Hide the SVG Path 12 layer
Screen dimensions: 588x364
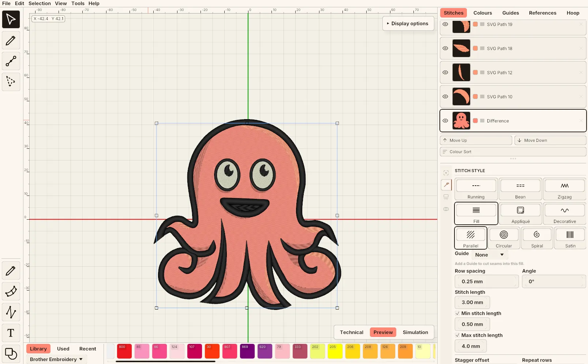point(445,72)
